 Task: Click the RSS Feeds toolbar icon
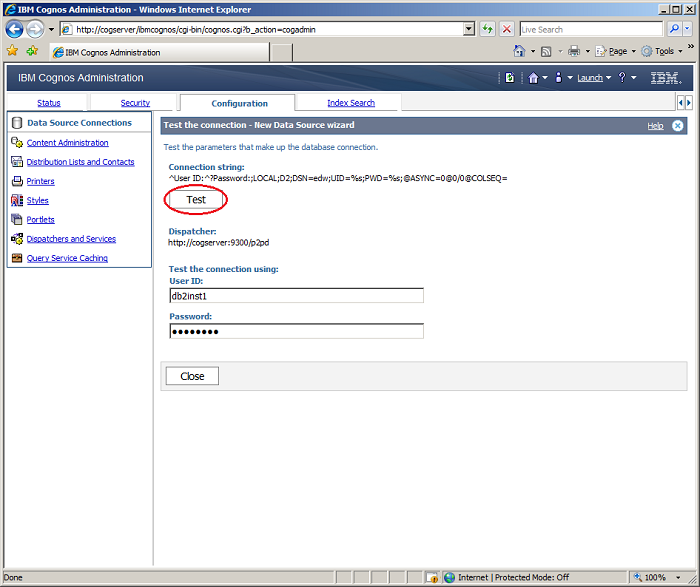click(546, 52)
